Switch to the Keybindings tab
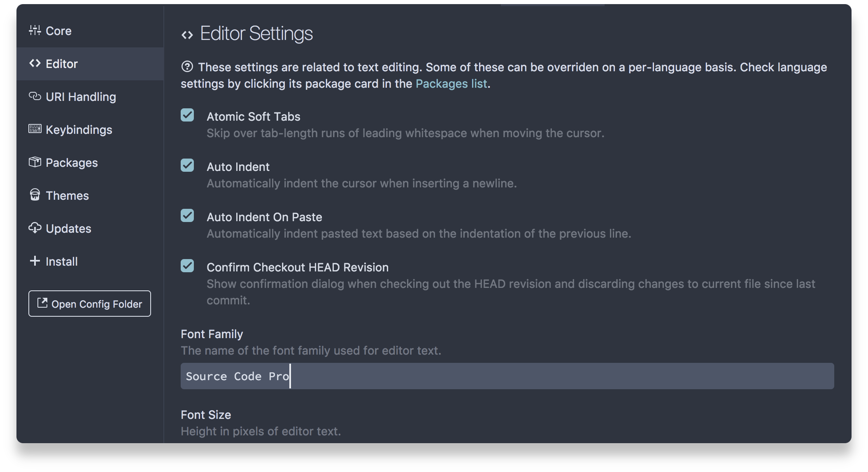Screen dimensions: 868x472 pos(79,130)
